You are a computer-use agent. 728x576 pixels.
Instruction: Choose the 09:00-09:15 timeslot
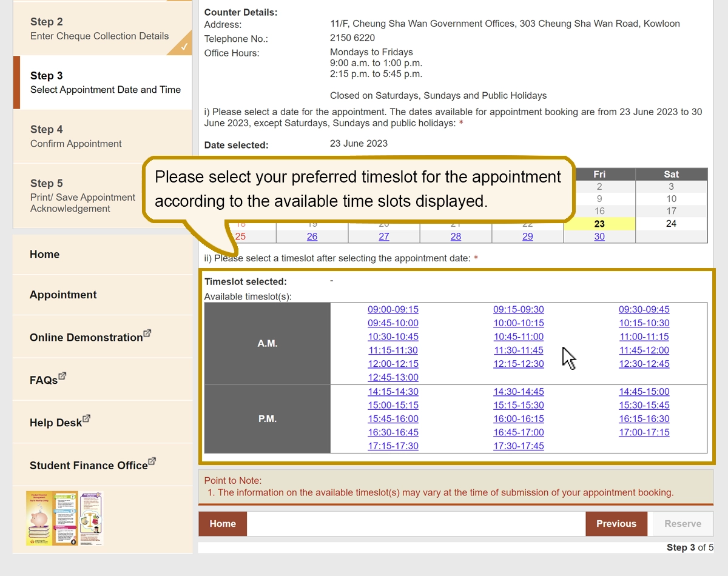(x=393, y=309)
